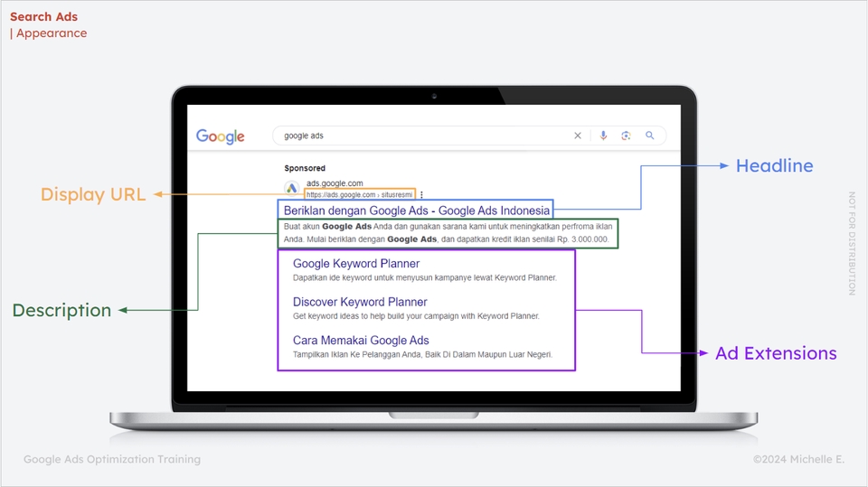Viewport: 868px width, 487px height.
Task: Click the 'Get keyword ideas to help' description
Action: point(416,316)
